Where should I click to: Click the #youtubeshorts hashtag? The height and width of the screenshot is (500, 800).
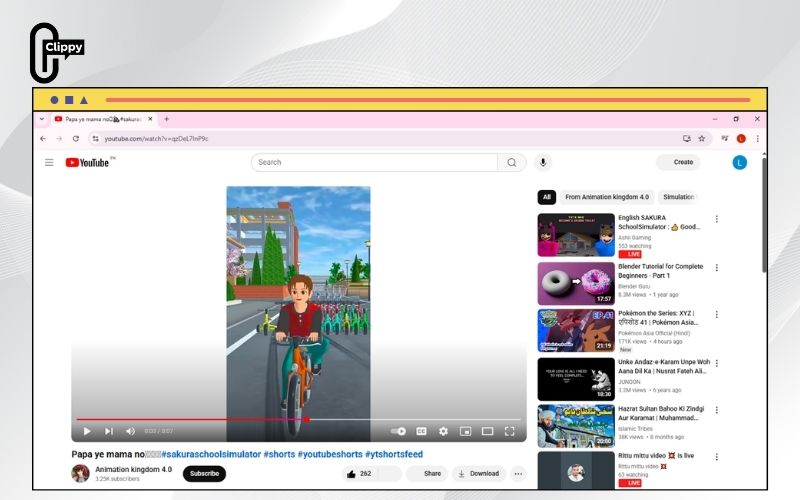(x=330, y=454)
